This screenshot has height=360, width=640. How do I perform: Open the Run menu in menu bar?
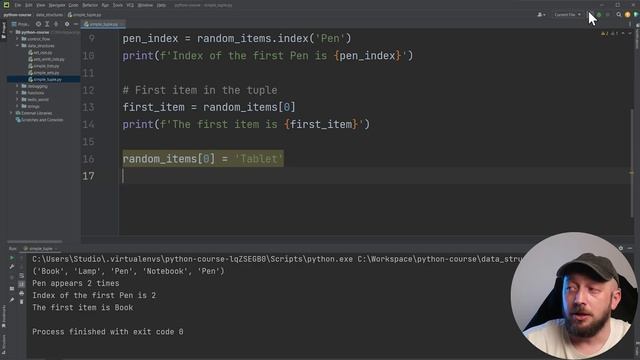pyautogui.click(x=105, y=5)
